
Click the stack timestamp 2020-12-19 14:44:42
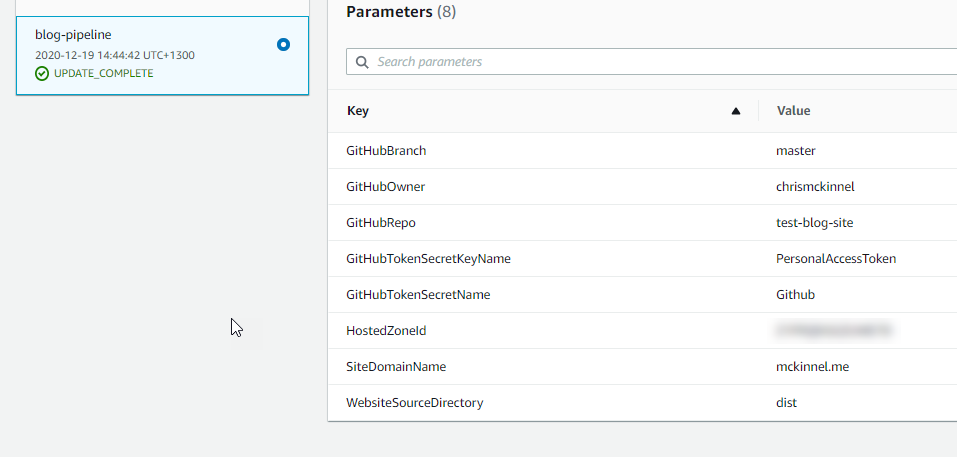point(114,55)
